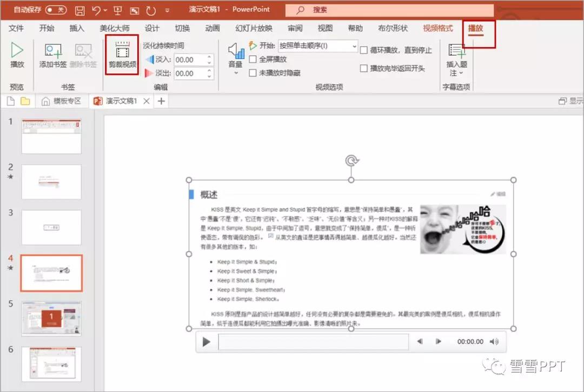Click the Undo arrow icon
The width and height of the screenshot is (584, 392).
(96, 10)
